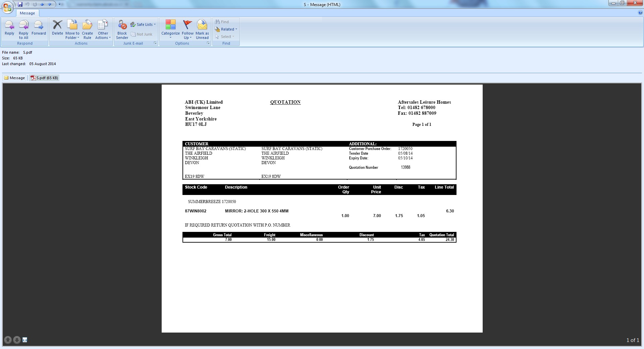The height and width of the screenshot is (349, 644).
Task: Delete the message
Action: click(x=57, y=28)
